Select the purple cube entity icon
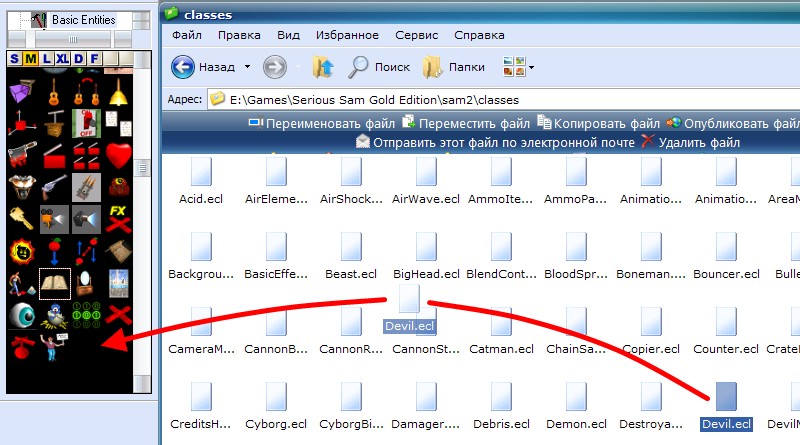The height and width of the screenshot is (445, 800). [x=21, y=92]
